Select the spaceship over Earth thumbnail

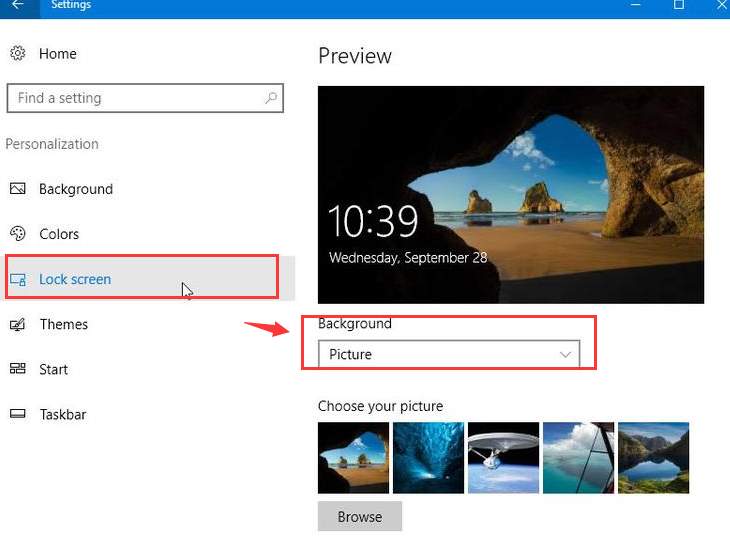[503, 458]
